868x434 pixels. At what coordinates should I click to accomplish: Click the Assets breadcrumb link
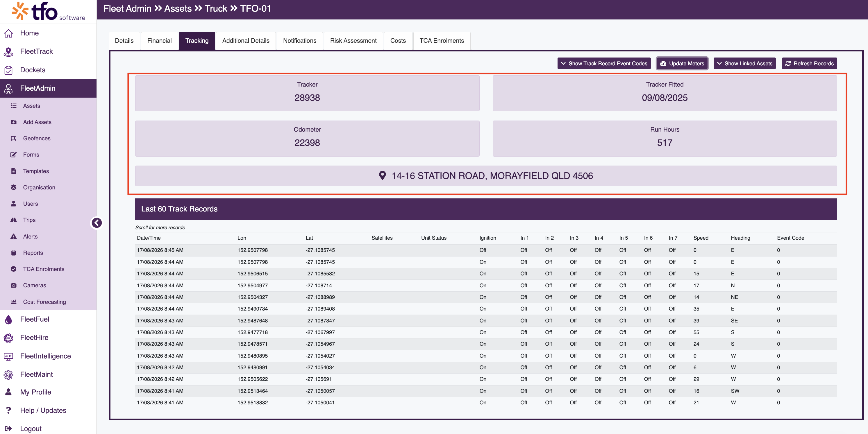pyautogui.click(x=178, y=9)
